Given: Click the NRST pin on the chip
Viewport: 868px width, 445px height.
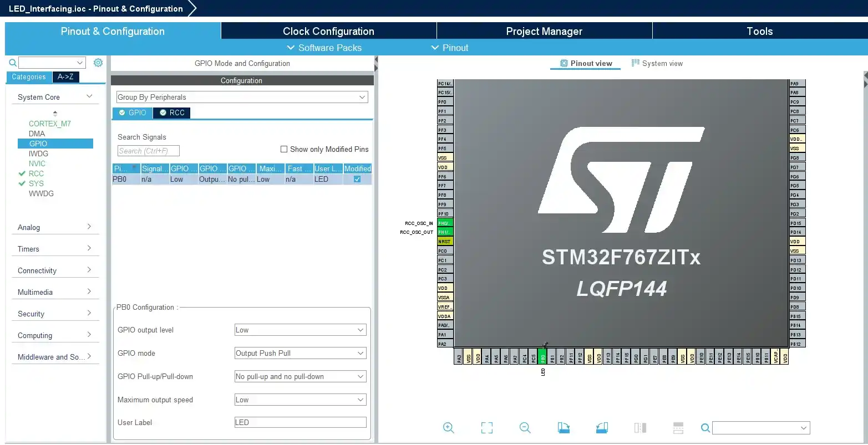Looking at the screenshot, I should click(x=445, y=242).
